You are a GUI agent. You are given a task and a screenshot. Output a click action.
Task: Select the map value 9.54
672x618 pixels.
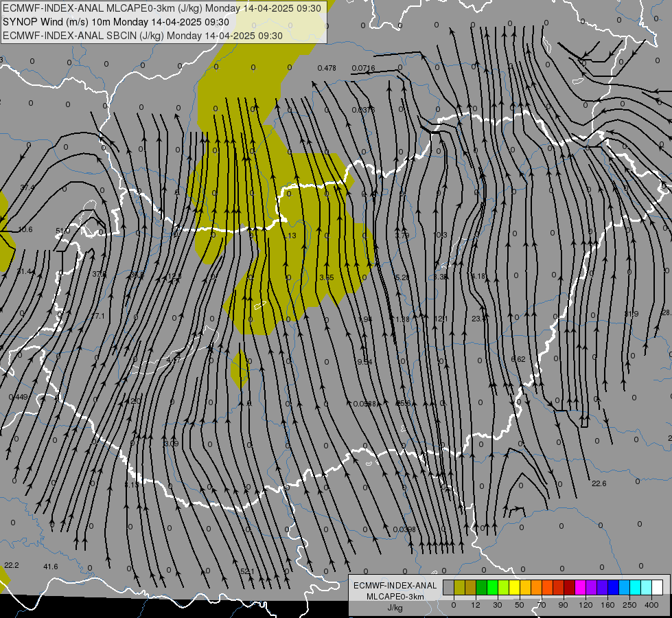[364, 362]
